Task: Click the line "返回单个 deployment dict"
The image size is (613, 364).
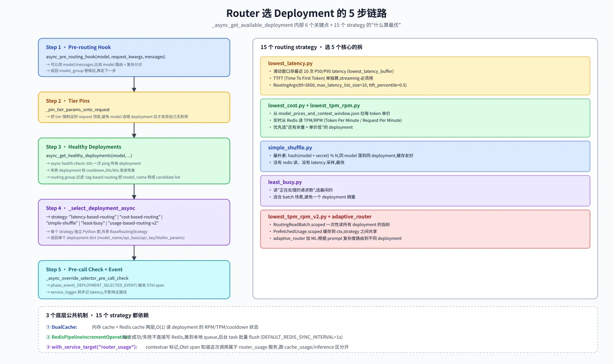Action: (x=115, y=238)
